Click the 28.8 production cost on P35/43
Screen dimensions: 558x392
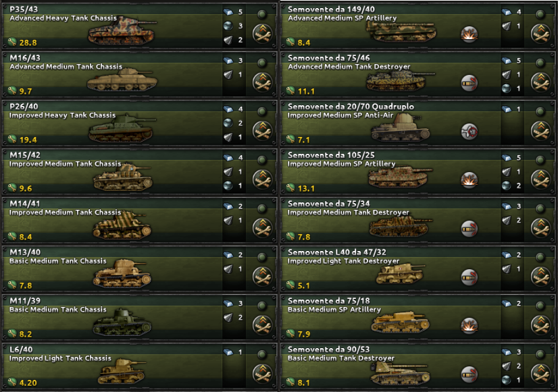click(28, 43)
